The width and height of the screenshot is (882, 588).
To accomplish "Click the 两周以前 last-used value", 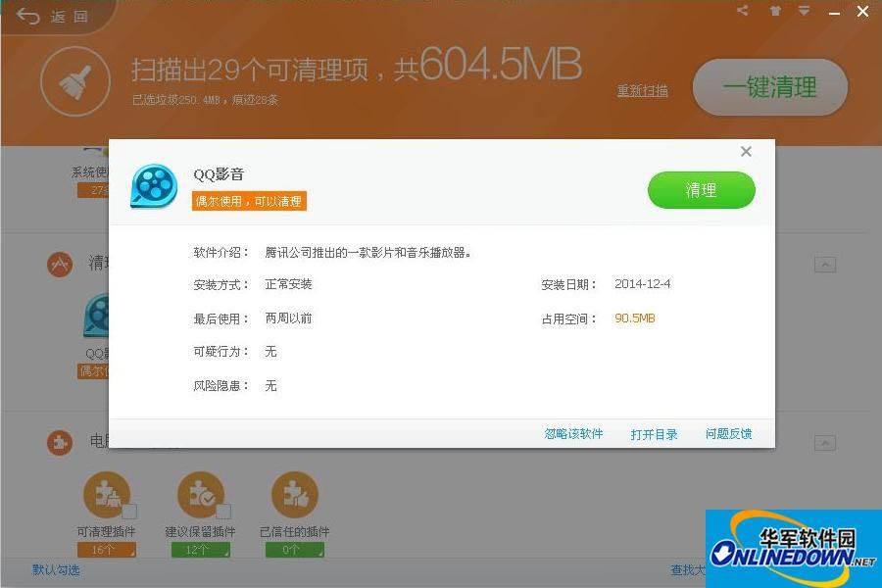I will pyautogui.click(x=288, y=318).
